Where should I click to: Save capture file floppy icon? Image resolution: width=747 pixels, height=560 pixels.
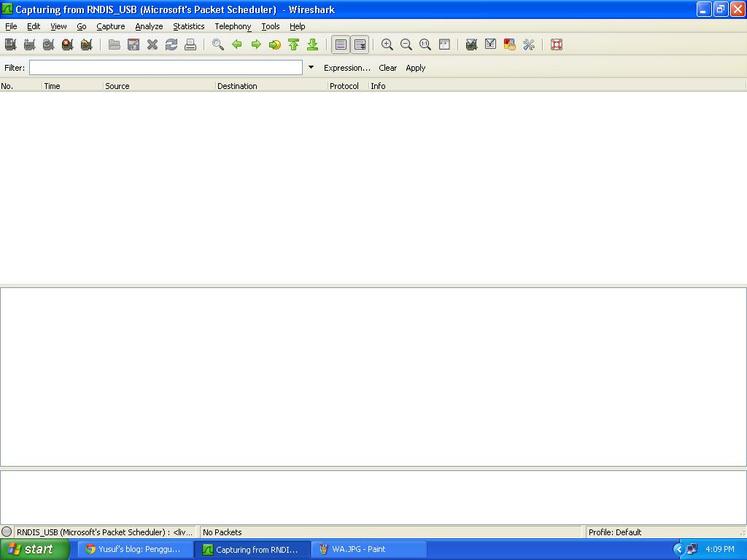133,44
